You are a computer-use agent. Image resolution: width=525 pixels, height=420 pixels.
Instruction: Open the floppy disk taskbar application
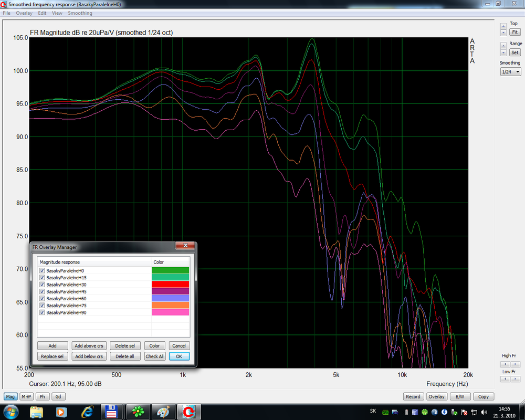click(x=111, y=412)
